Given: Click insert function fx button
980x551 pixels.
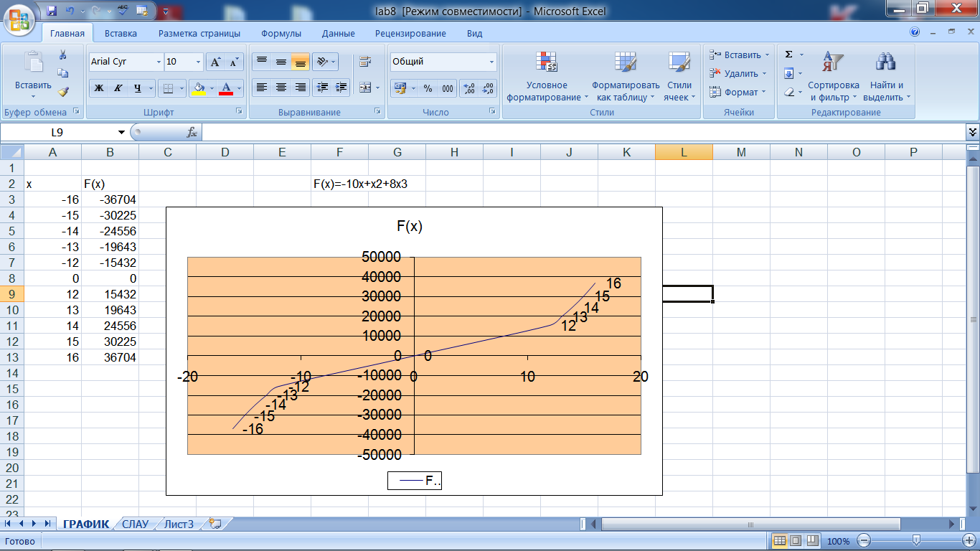Looking at the screenshot, I should tap(192, 132).
